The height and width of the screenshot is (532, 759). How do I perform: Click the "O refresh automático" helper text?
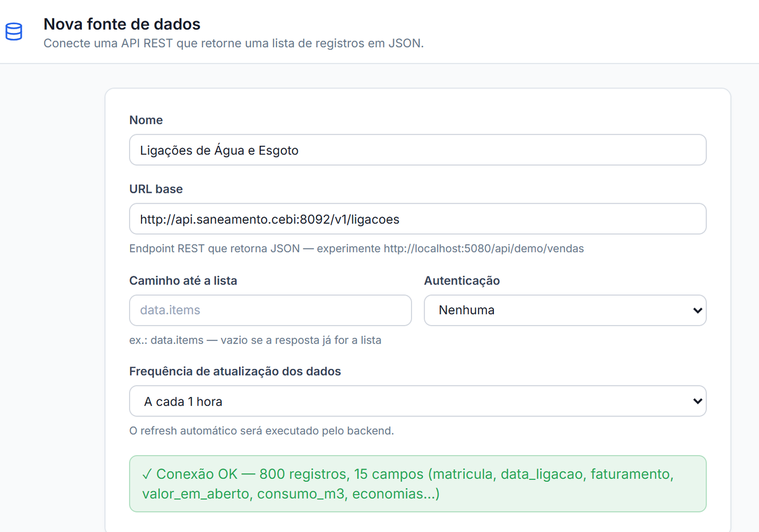(262, 431)
